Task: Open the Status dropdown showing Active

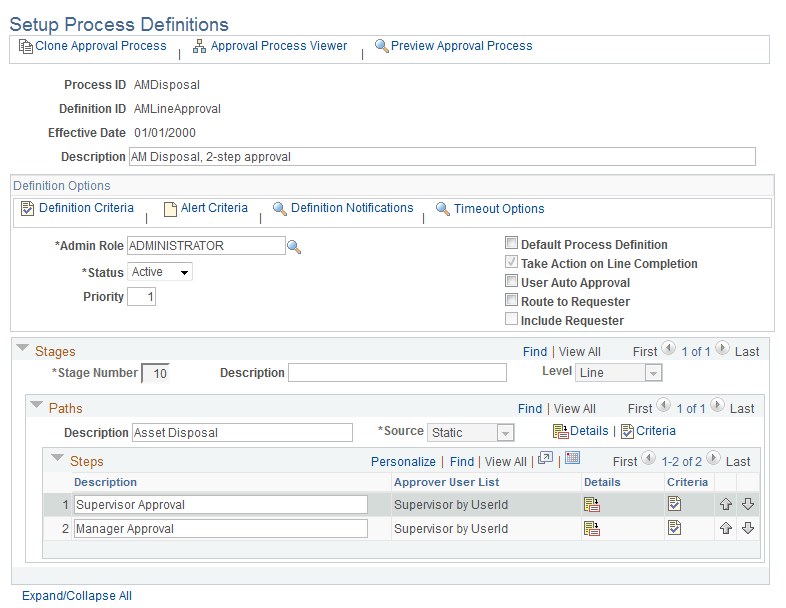Action: [160, 272]
